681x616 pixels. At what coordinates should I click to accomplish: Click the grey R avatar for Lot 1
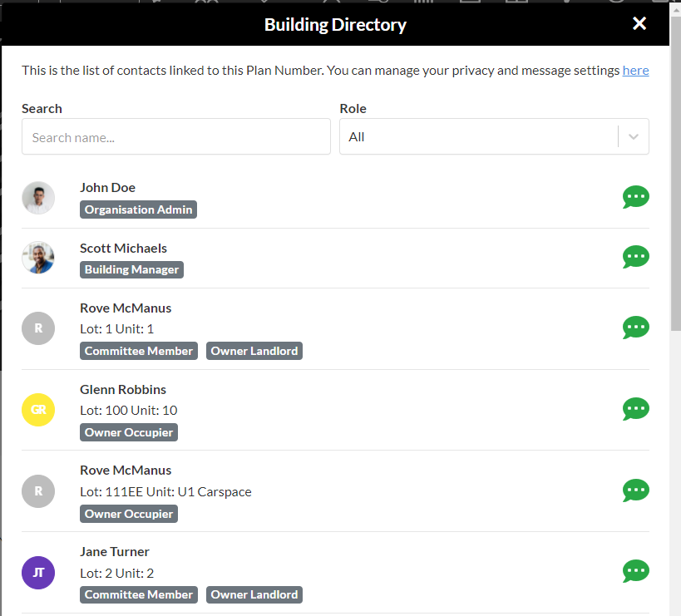(38, 328)
